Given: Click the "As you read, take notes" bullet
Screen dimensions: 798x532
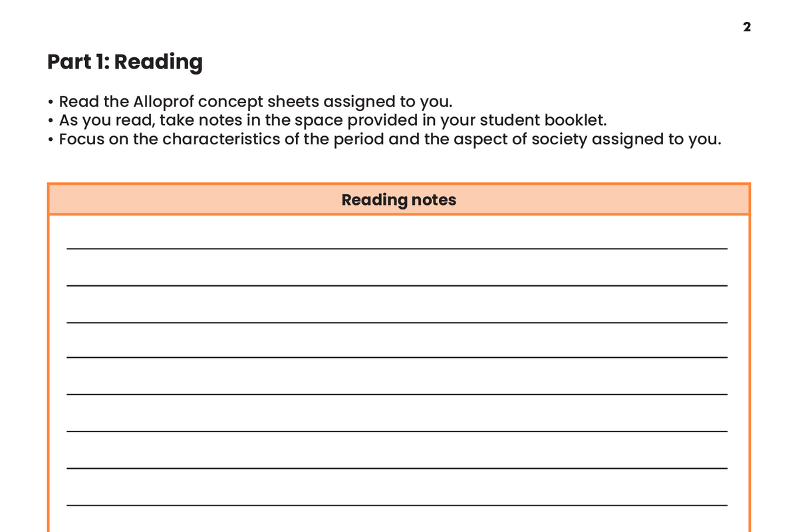Looking at the screenshot, I should 332,120.
